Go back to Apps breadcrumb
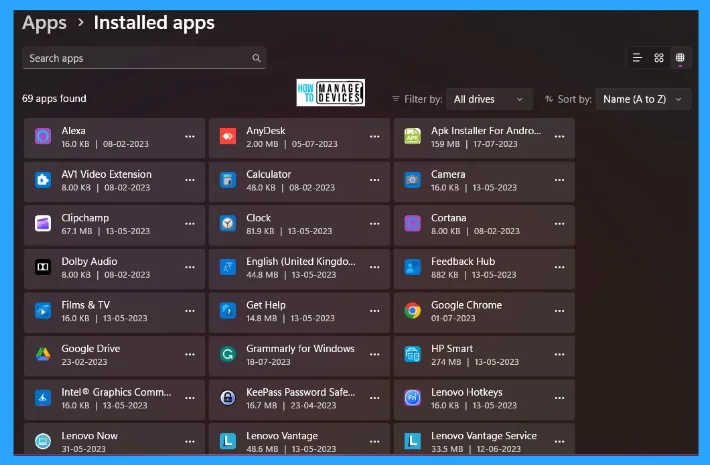The image size is (710, 465). coord(44,23)
